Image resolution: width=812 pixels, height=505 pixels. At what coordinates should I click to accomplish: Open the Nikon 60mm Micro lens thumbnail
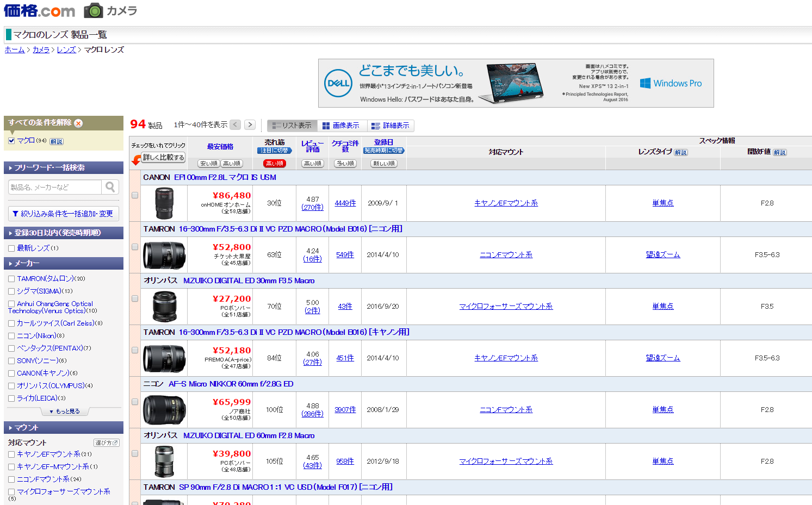tap(164, 410)
